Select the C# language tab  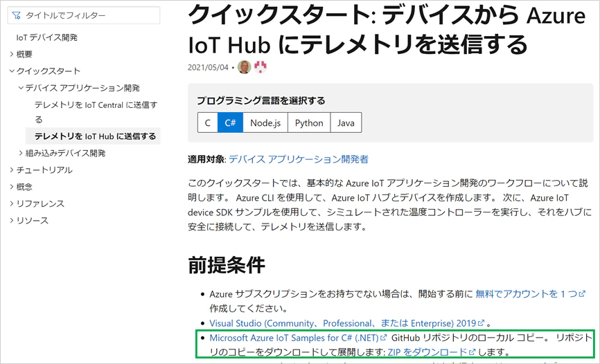click(x=230, y=122)
